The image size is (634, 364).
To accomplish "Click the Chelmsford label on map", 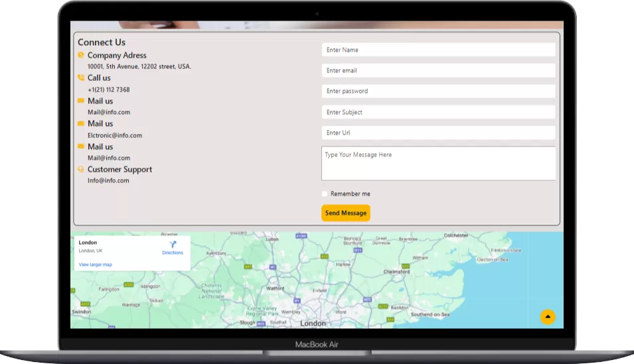I will pos(396,272).
